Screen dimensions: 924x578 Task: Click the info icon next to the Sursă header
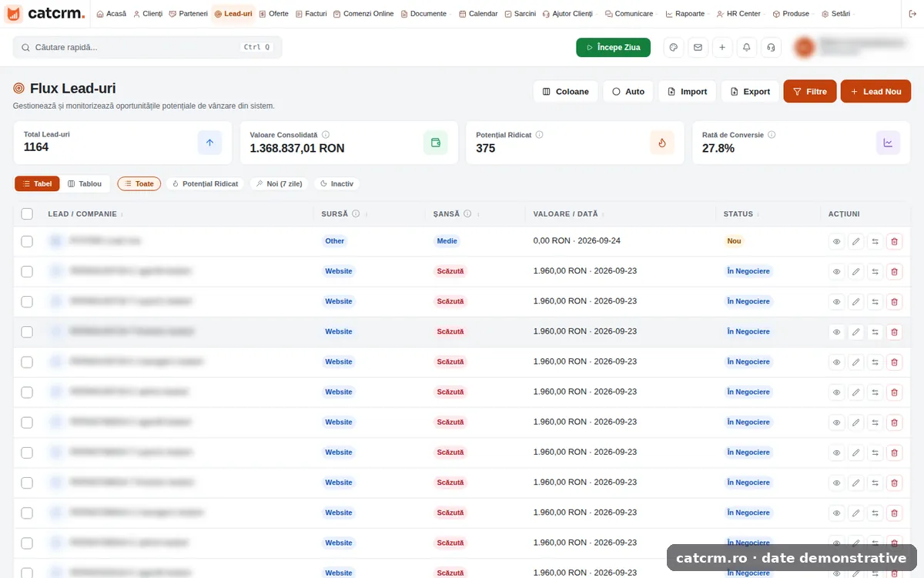click(356, 213)
